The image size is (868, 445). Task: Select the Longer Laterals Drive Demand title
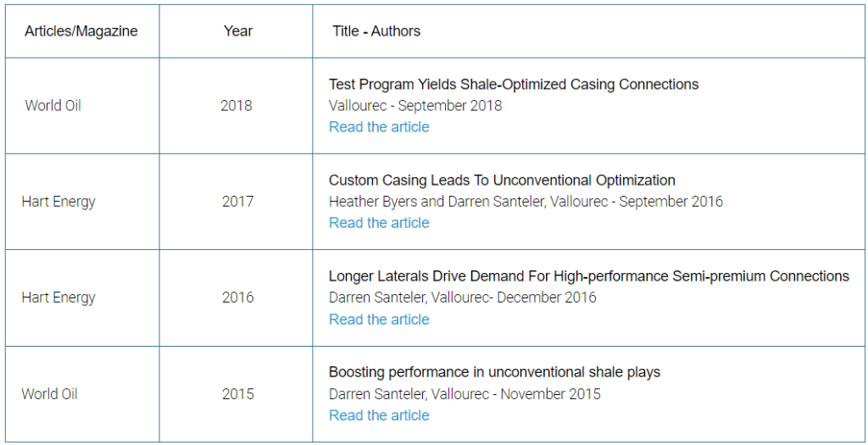[589, 275]
